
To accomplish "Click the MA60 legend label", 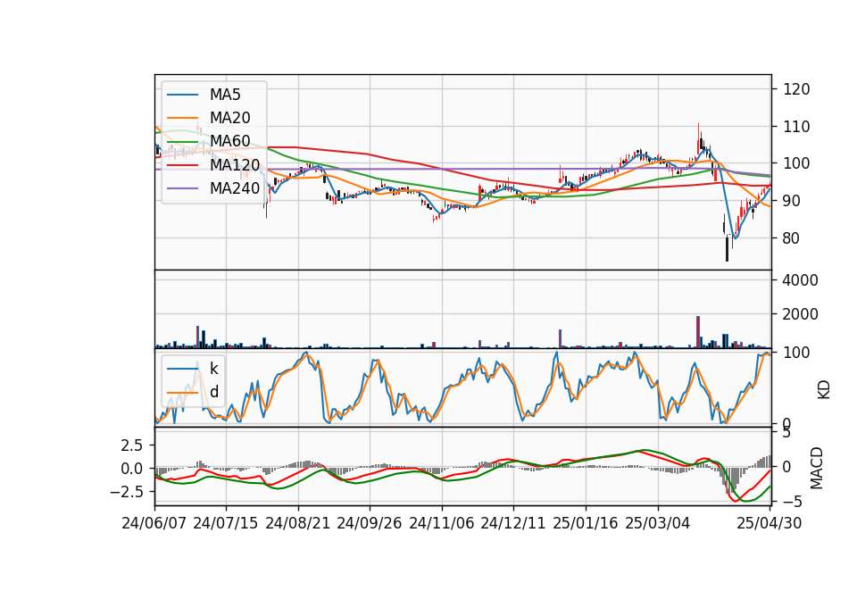I will click(230, 141).
